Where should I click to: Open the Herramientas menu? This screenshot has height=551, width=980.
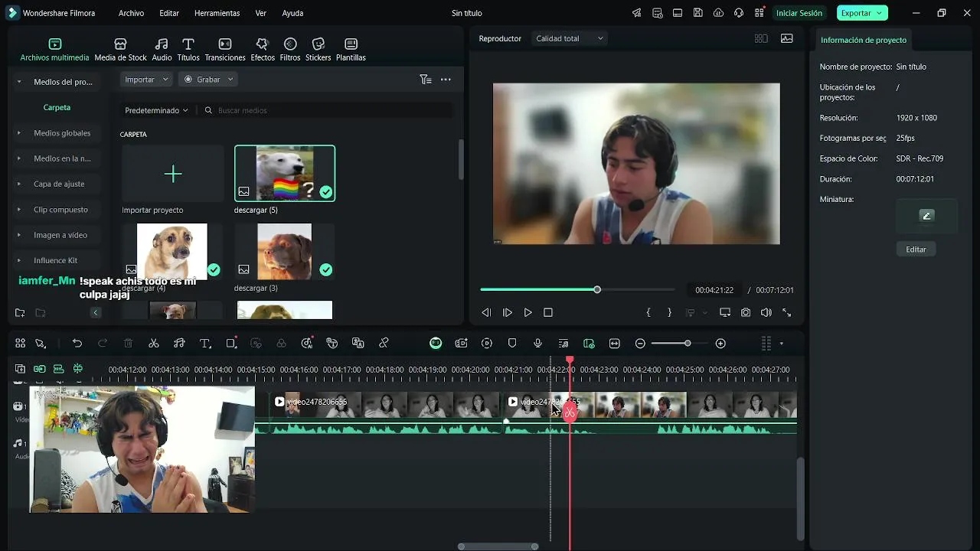tap(217, 13)
